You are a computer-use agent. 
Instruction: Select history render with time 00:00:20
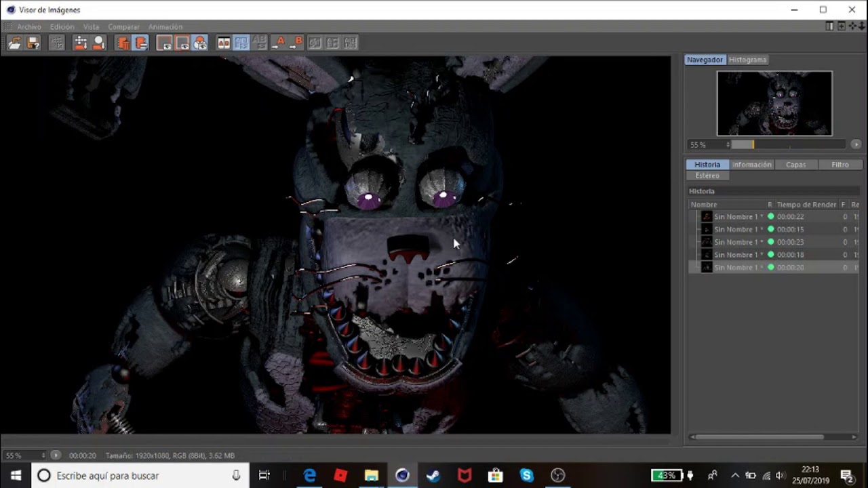point(774,268)
